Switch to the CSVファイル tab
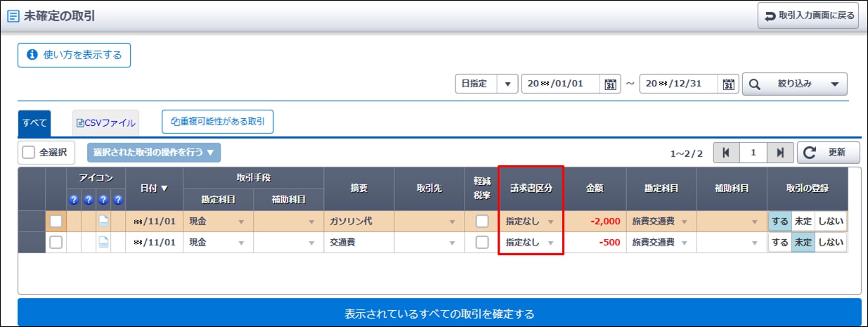This screenshot has height=327, width=868. click(105, 122)
